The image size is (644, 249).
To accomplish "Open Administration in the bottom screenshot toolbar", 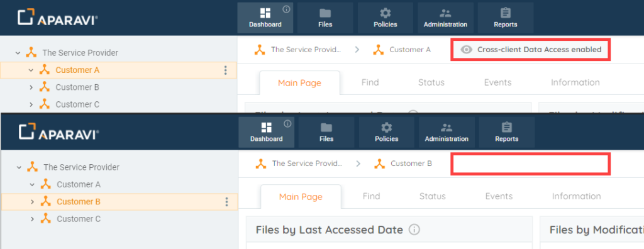I will tap(447, 132).
